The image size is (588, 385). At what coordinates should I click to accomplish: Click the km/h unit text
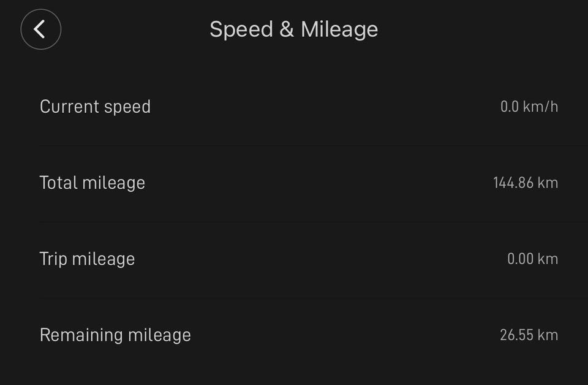click(540, 107)
